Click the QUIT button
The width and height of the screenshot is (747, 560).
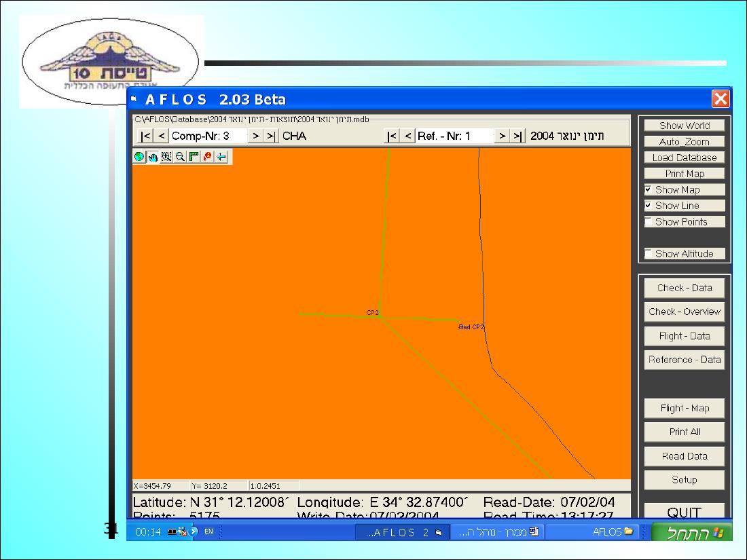[x=685, y=511]
